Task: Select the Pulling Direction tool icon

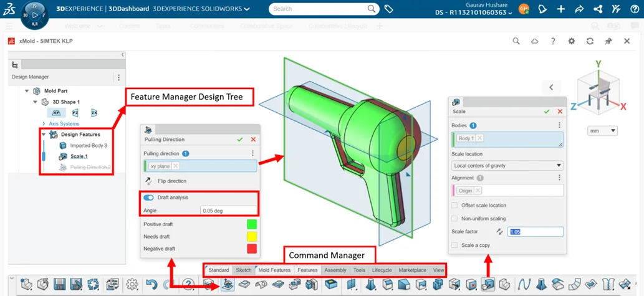Action: point(227,284)
